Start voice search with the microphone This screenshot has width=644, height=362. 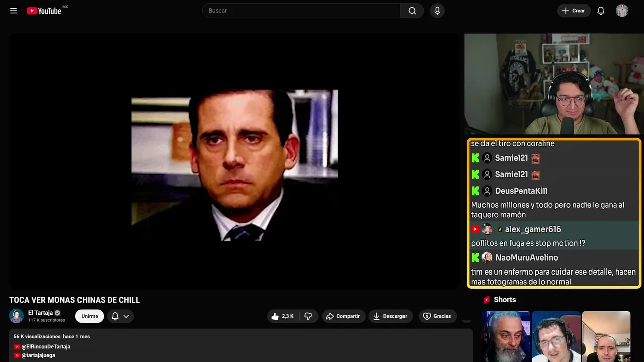coord(437,11)
